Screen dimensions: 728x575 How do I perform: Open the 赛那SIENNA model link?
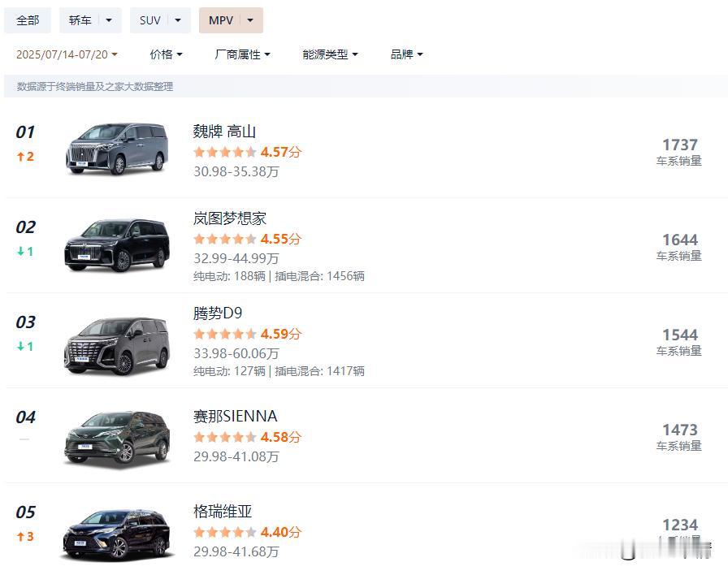(x=235, y=417)
